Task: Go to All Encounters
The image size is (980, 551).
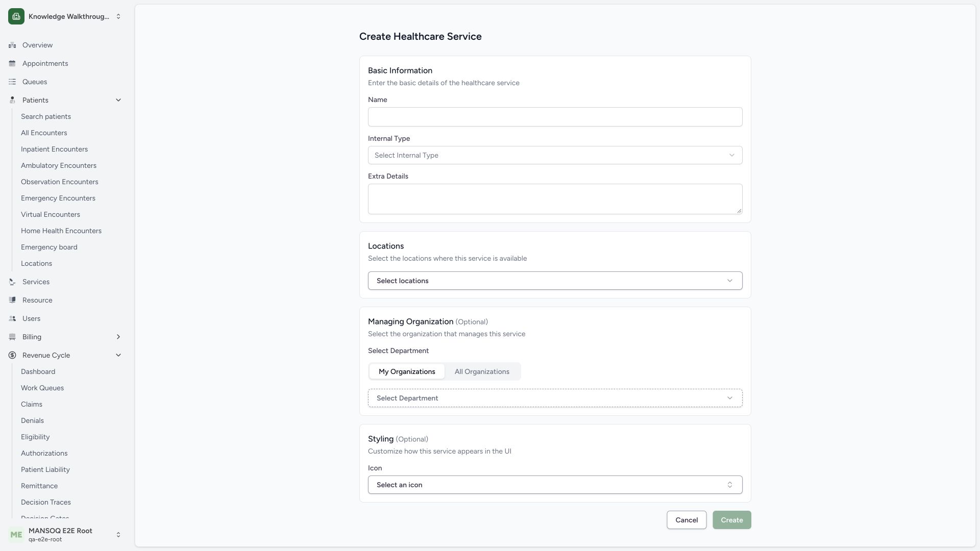Action: coord(44,133)
